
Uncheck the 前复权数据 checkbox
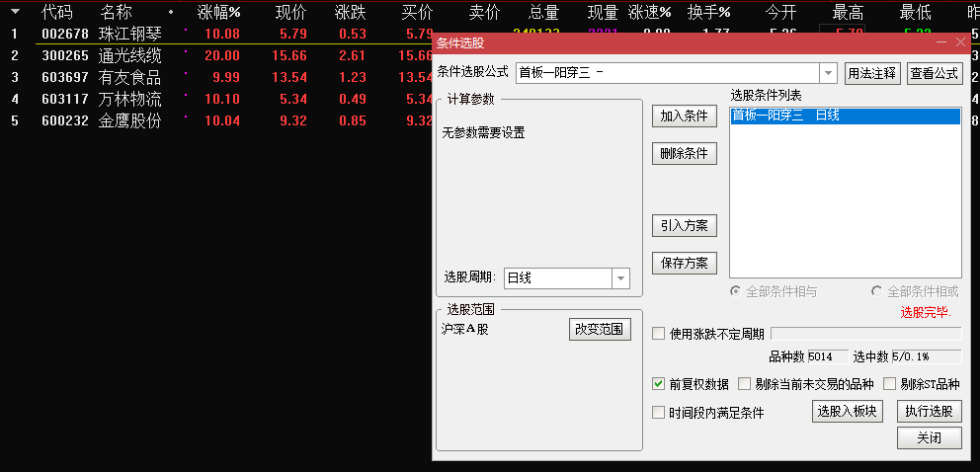pos(658,384)
